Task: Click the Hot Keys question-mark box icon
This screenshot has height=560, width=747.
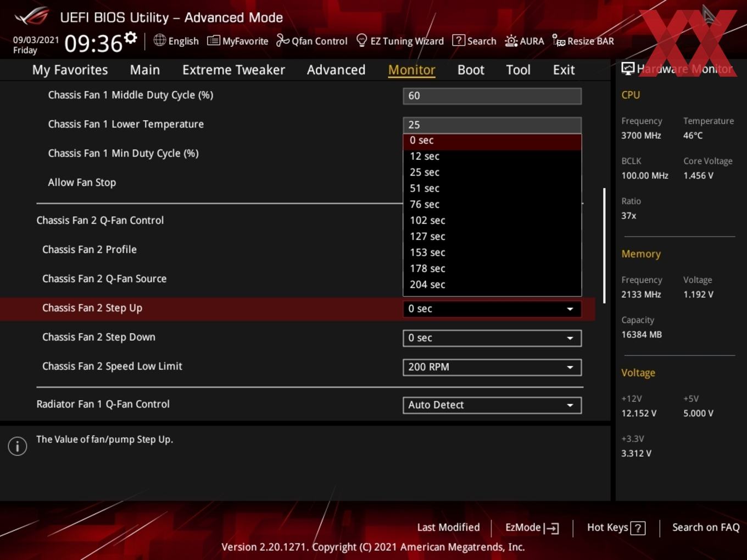Action: pos(638,528)
